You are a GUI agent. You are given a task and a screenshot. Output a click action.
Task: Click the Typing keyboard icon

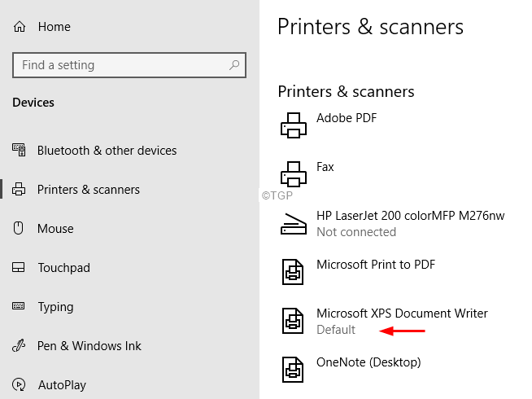19,306
